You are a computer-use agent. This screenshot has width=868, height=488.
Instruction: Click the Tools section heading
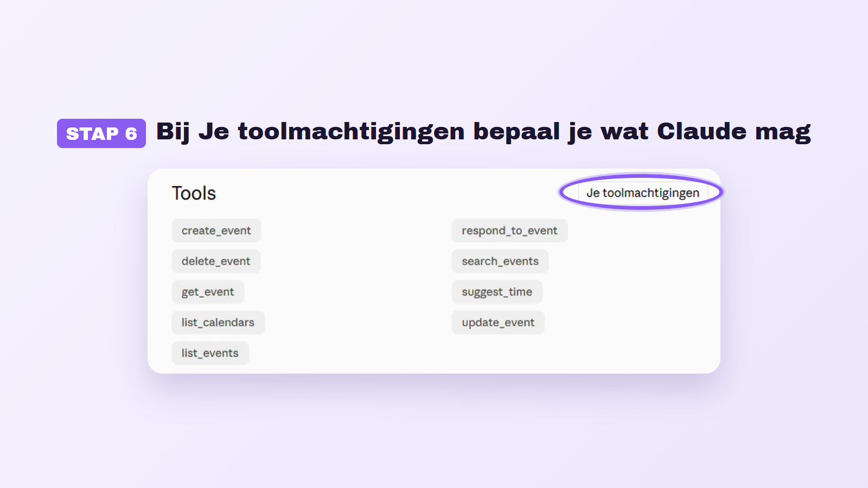tap(194, 193)
